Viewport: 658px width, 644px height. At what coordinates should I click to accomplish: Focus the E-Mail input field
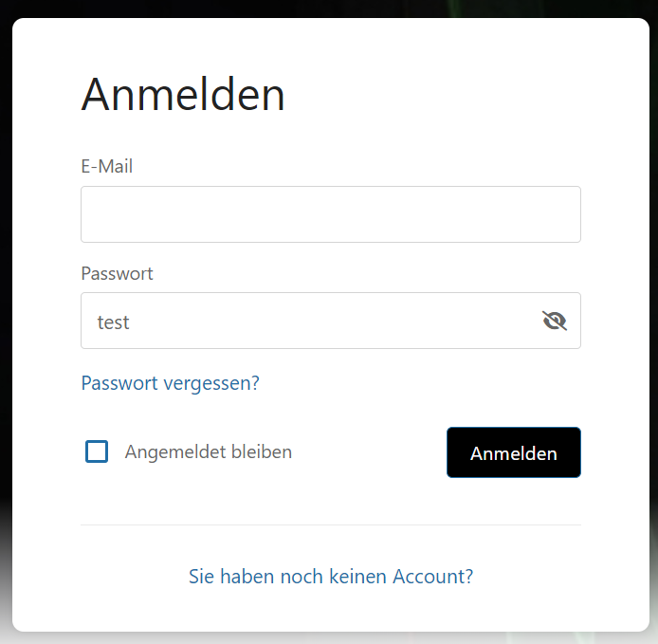point(330,214)
